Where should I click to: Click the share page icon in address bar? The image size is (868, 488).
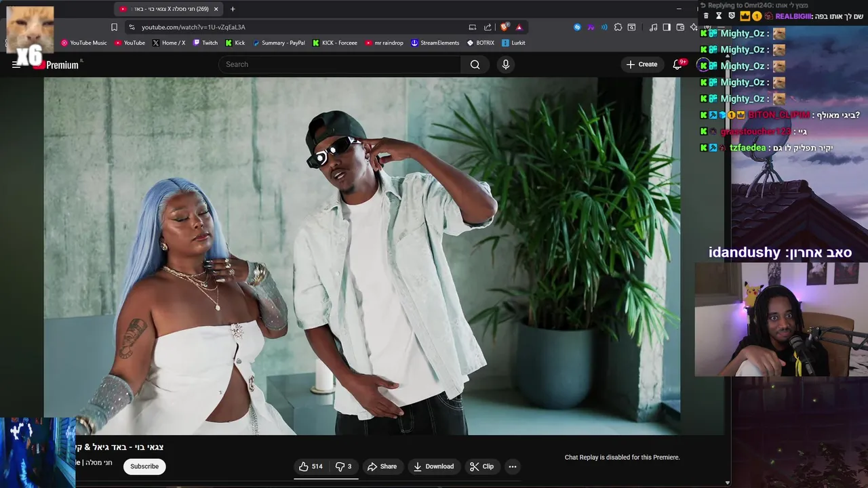pos(488,27)
